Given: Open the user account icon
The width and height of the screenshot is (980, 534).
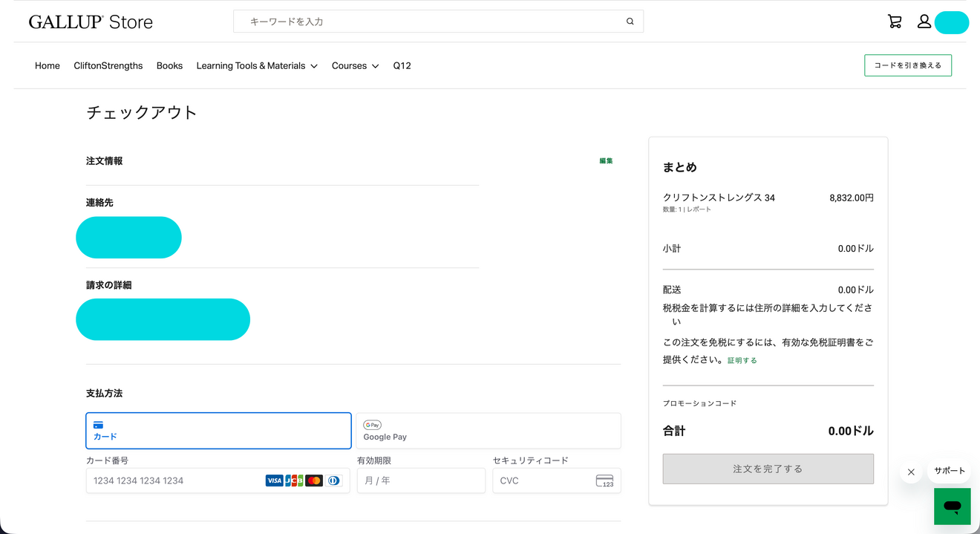Looking at the screenshot, I should click(924, 22).
